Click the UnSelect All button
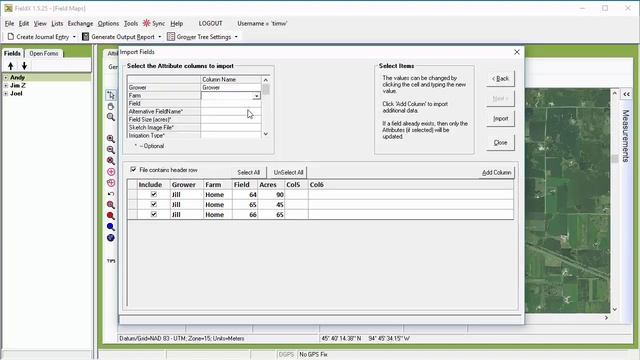 coord(288,172)
